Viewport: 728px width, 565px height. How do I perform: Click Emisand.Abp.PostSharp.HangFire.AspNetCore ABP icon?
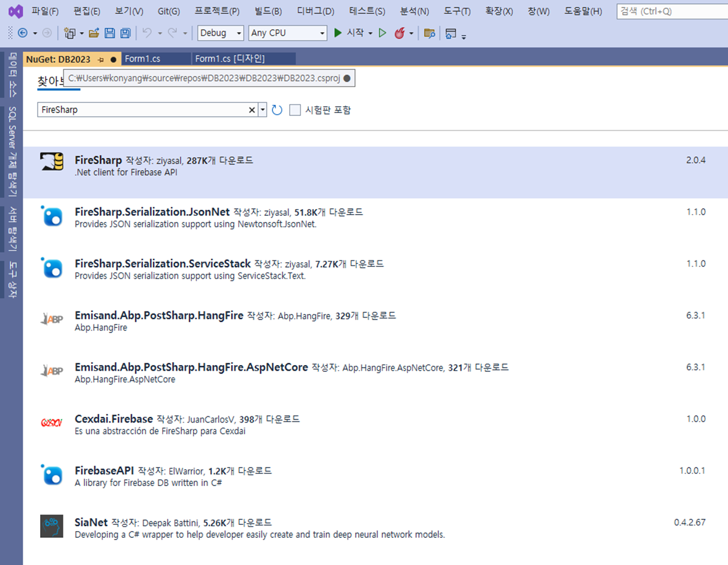click(52, 371)
